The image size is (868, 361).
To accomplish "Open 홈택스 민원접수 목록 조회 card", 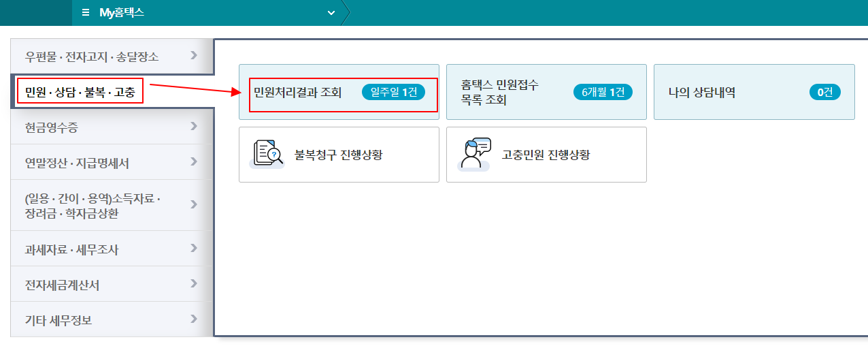I will (546, 92).
